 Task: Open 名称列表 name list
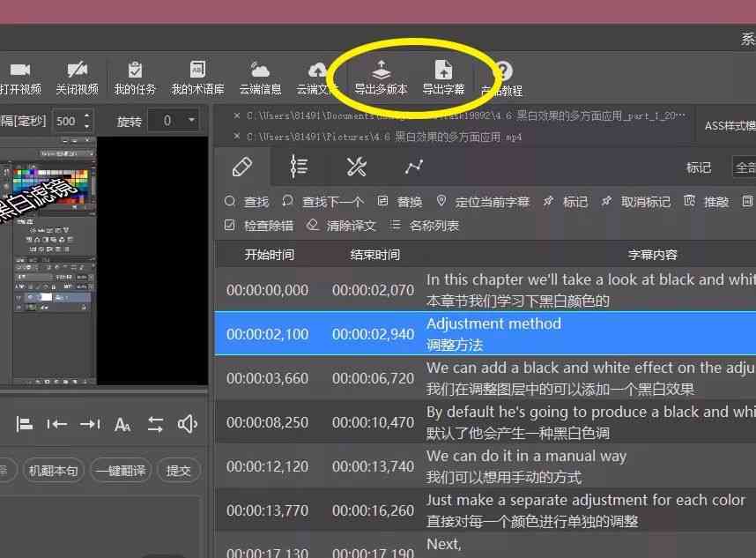(425, 226)
